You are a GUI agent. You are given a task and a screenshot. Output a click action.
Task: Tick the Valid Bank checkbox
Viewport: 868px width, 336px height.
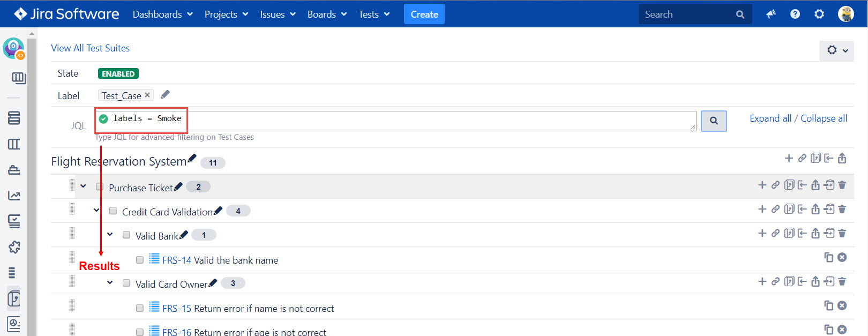[x=126, y=235]
